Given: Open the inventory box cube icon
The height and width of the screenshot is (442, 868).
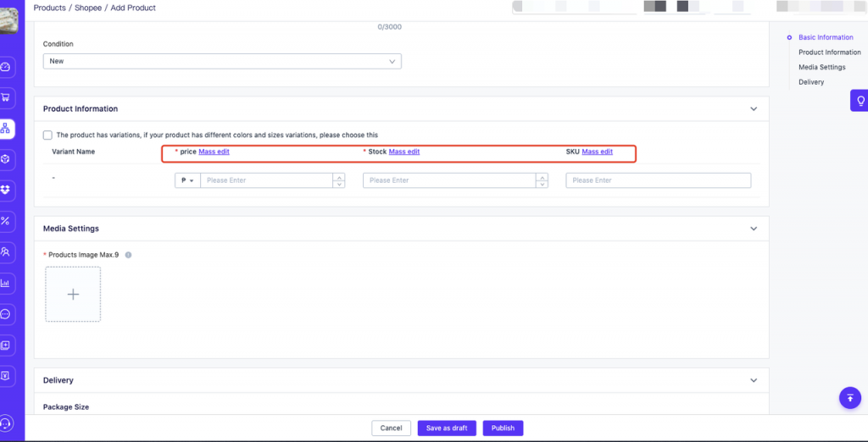Looking at the screenshot, I should (6, 159).
